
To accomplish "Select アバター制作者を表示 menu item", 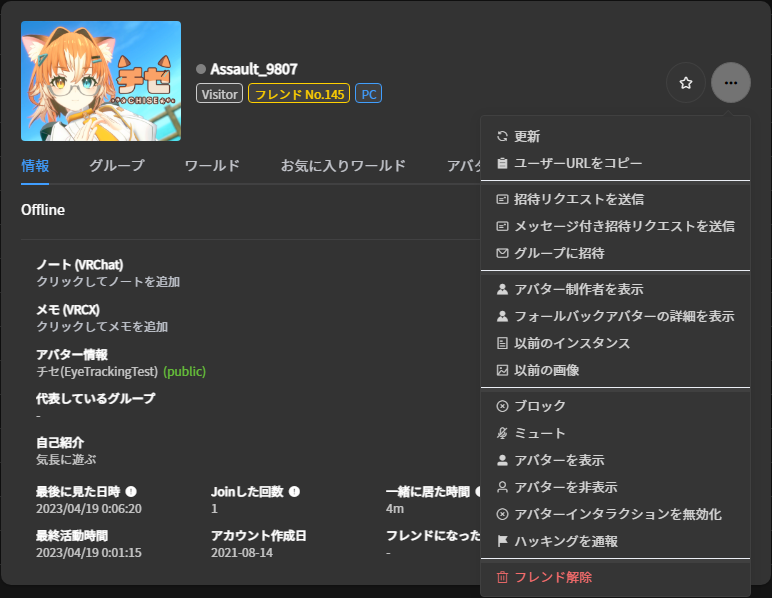I will click(579, 289).
